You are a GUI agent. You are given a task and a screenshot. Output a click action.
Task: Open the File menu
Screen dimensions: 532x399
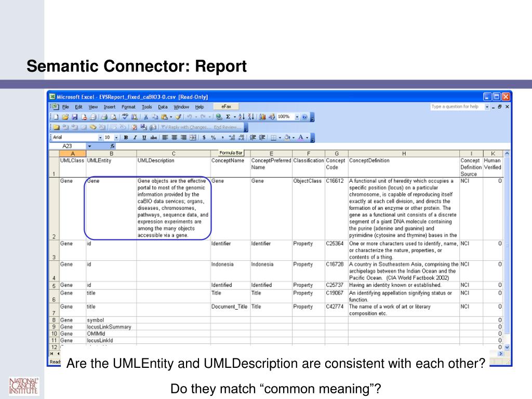[x=65, y=107]
